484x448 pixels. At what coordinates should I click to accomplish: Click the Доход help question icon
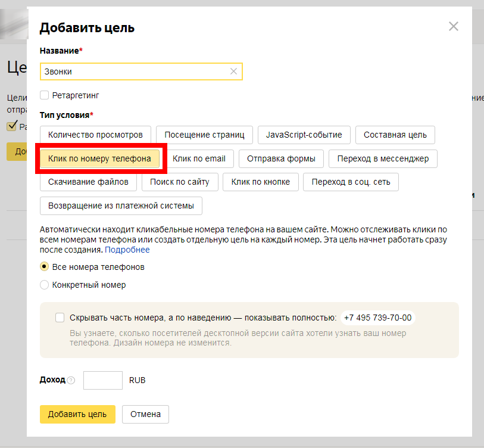point(71,380)
